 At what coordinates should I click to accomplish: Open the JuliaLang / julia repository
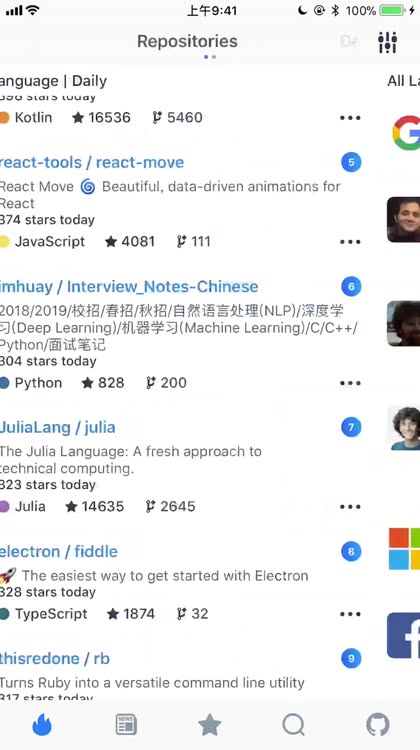[x=57, y=427]
